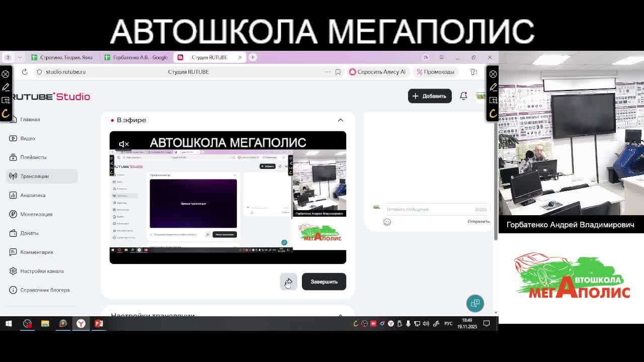Select the pen tool in right overlay toolbar
Viewport: 644px width, 362px height.
[x=493, y=87]
